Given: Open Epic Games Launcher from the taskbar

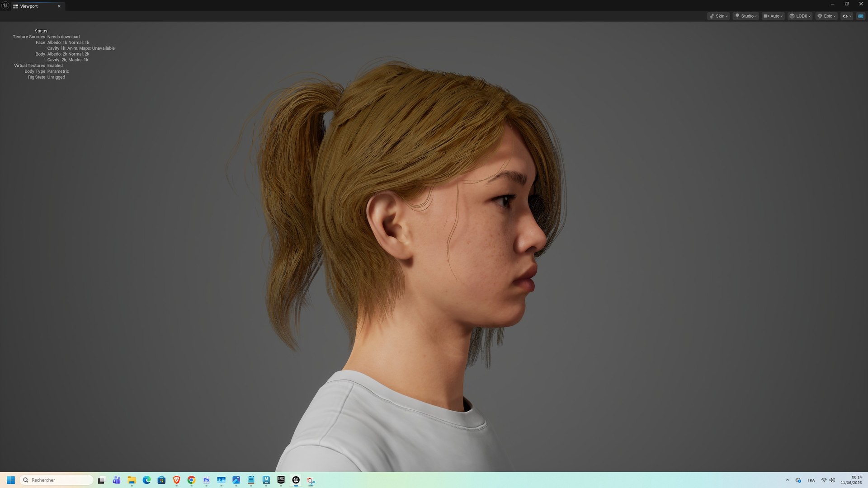Looking at the screenshot, I should pos(281,480).
